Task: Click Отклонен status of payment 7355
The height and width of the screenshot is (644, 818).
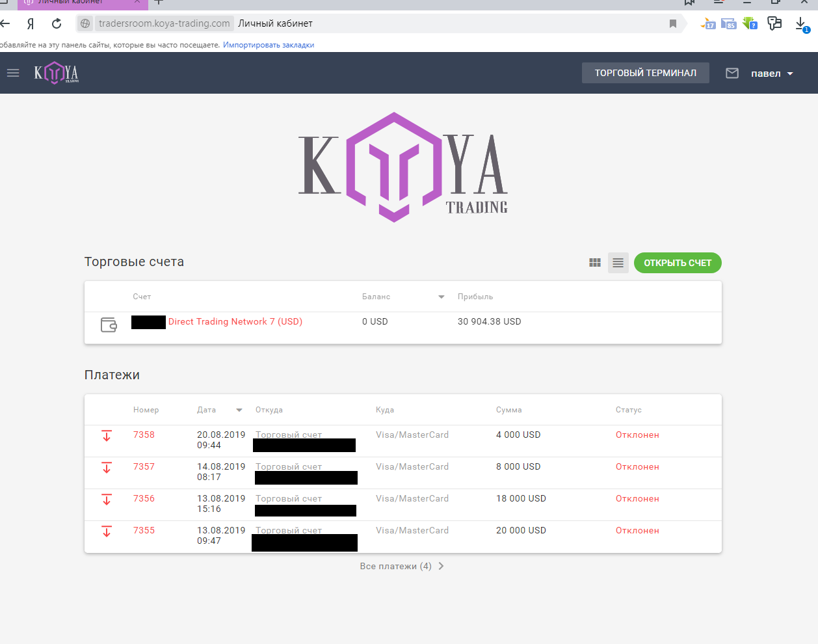Action: (637, 530)
